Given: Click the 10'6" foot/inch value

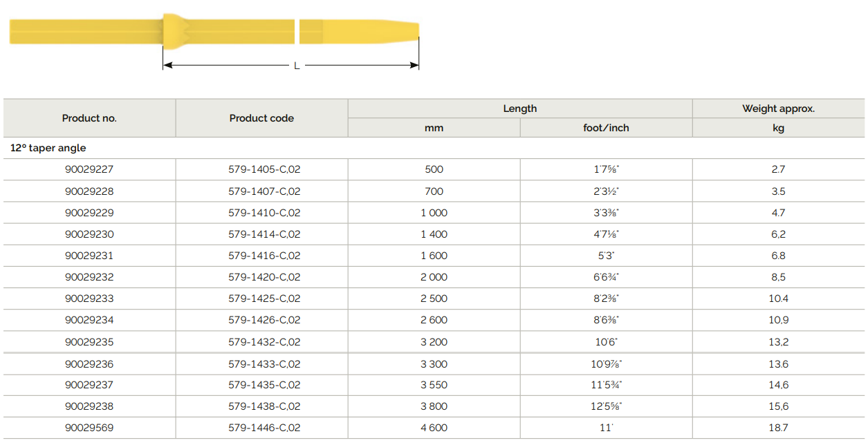Looking at the screenshot, I should click(607, 342).
